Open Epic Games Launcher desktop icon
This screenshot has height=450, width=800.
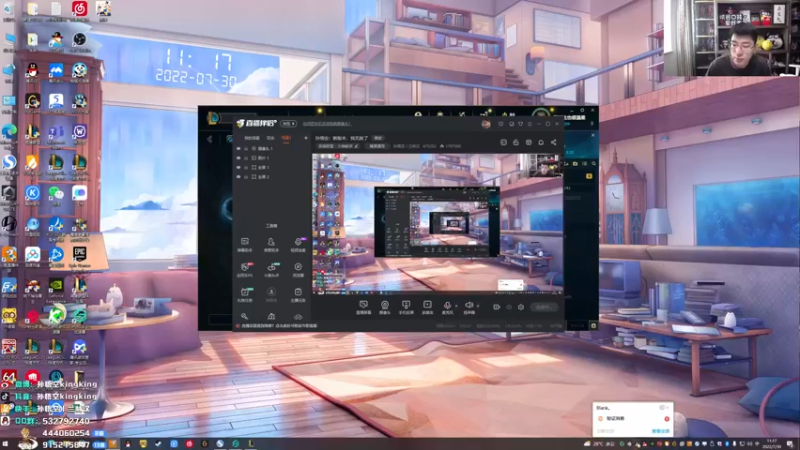tap(79, 256)
